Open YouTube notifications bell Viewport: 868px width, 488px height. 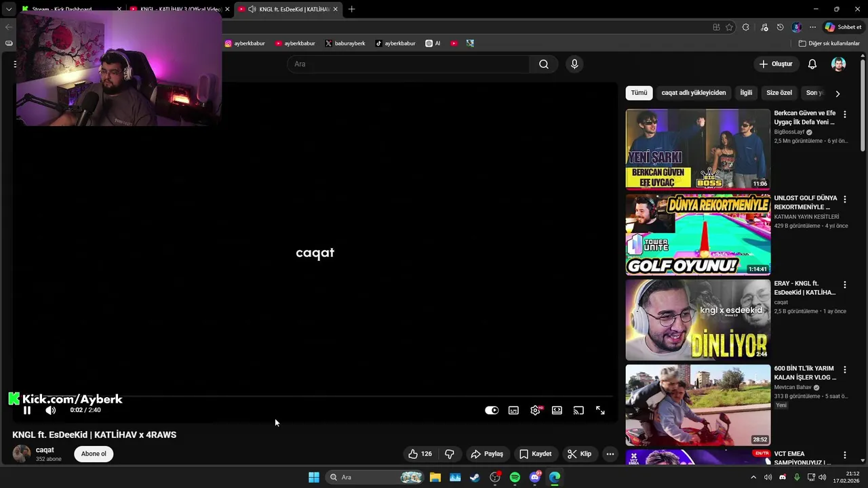(812, 64)
